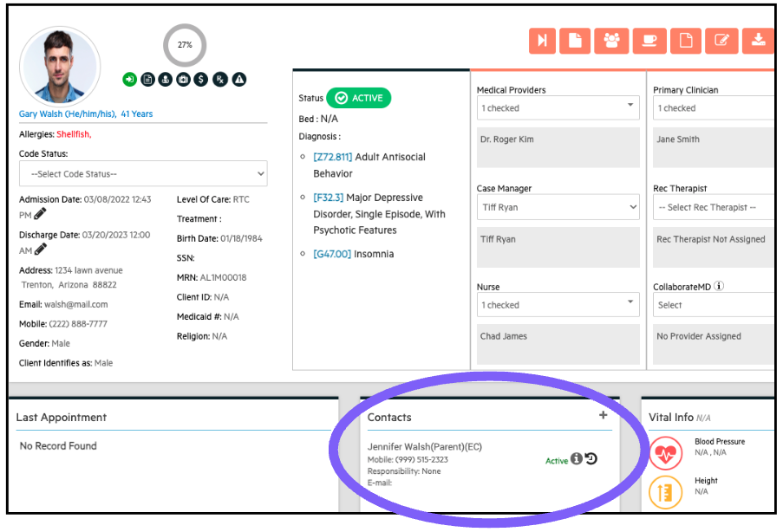Click the dollar sign billing icon
The image size is (783, 532).
click(202, 80)
